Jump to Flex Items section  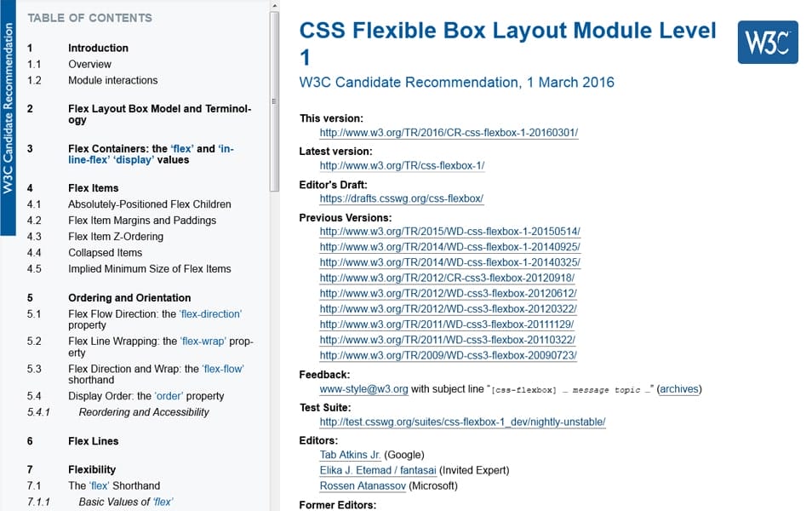(x=94, y=188)
